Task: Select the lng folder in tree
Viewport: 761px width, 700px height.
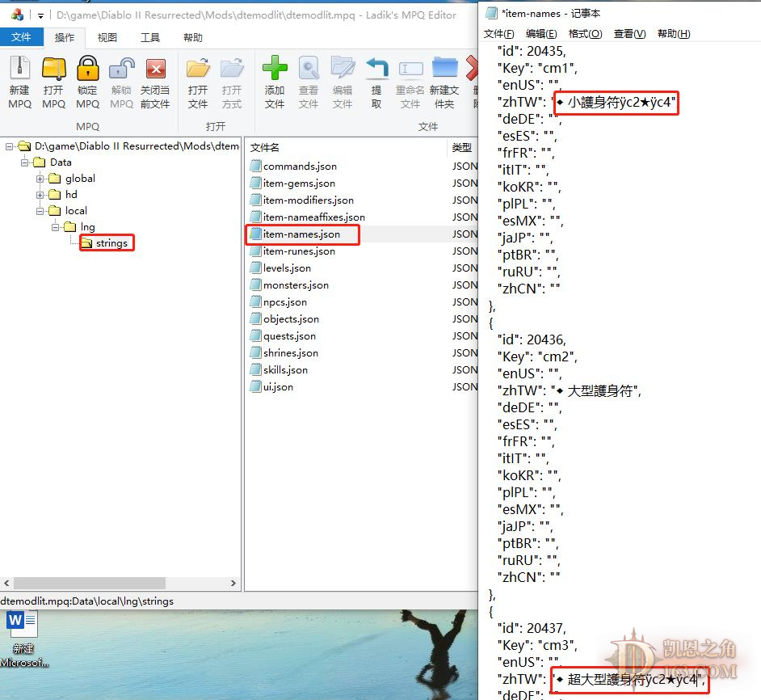Action: [x=88, y=226]
